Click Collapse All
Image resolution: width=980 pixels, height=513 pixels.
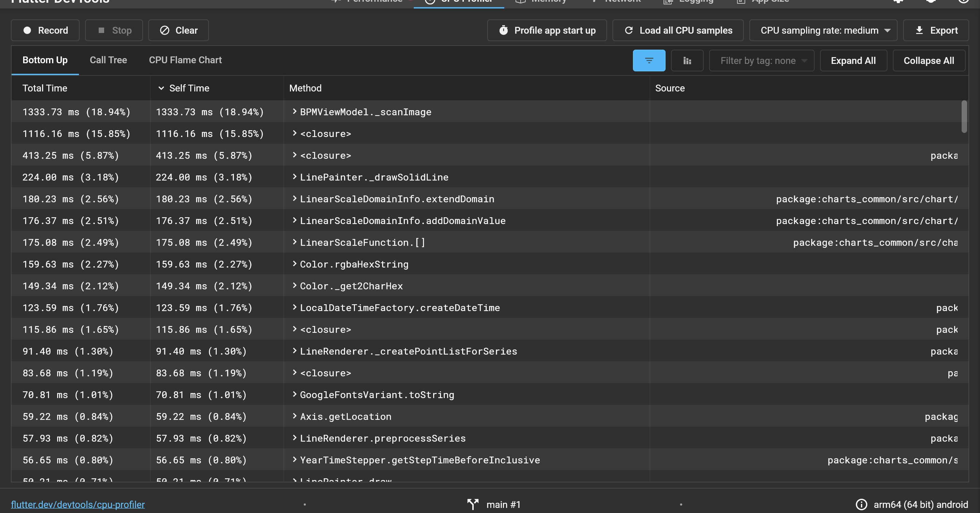tap(929, 61)
